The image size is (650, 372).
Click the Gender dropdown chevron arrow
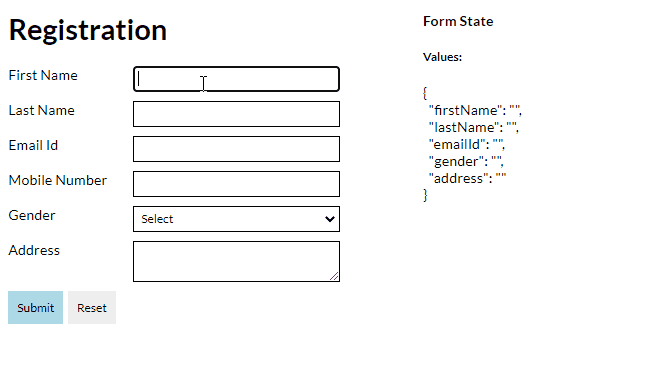click(x=330, y=219)
